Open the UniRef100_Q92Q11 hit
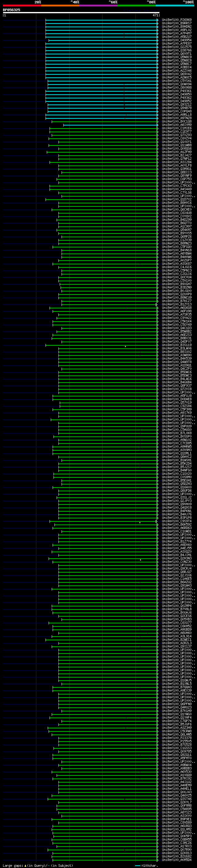The width and height of the screenshot is (197, 868). [x=176, y=754]
